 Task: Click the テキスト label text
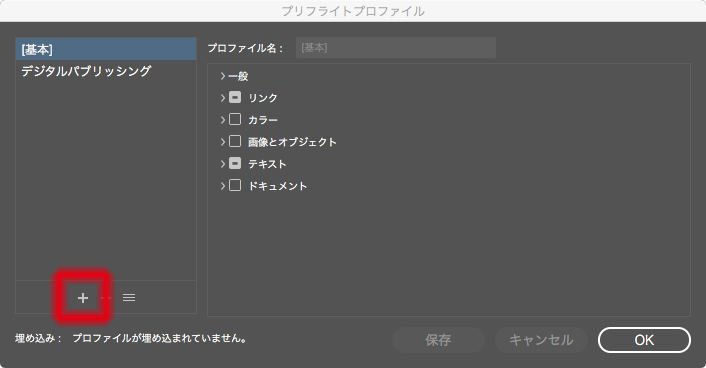pyautogui.click(x=267, y=164)
